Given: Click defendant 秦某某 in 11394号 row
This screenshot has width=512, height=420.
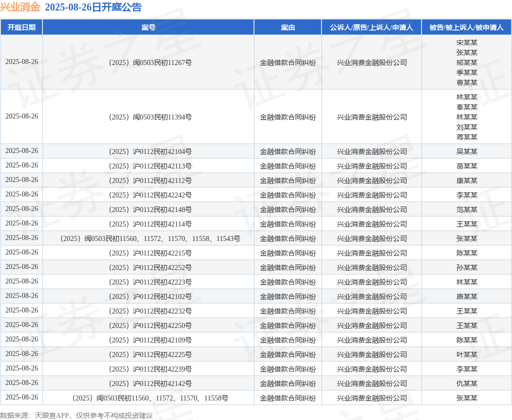Looking at the screenshot, I should (x=466, y=107).
